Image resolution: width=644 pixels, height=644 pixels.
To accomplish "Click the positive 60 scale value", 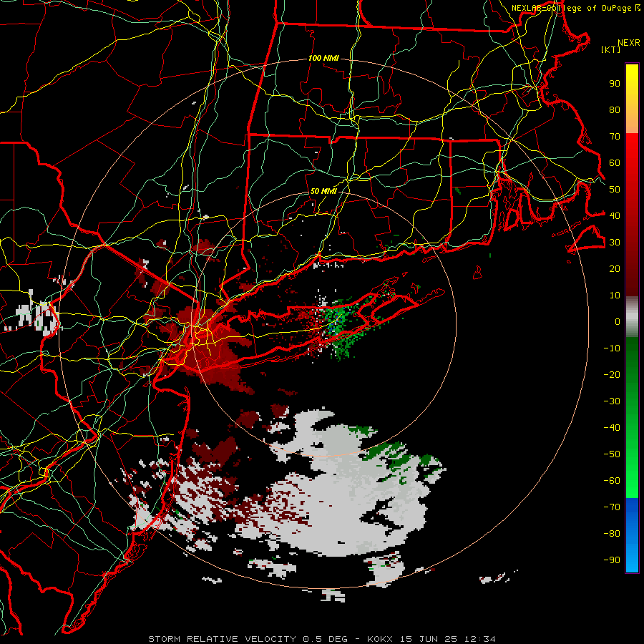I will (x=615, y=163).
